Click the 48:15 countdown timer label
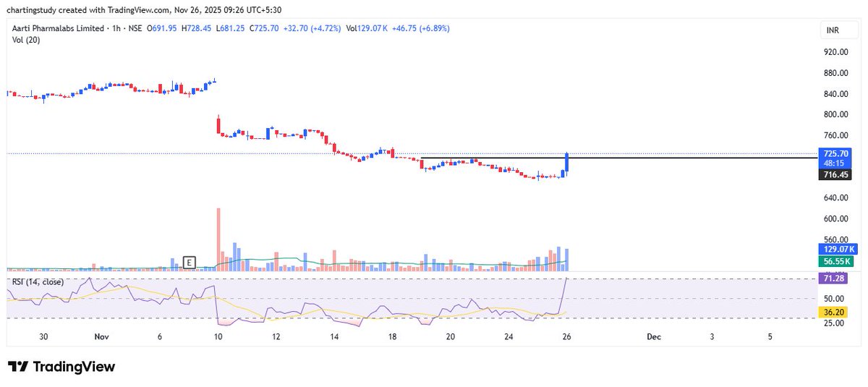This screenshot has height=387, width=868. [x=833, y=163]
